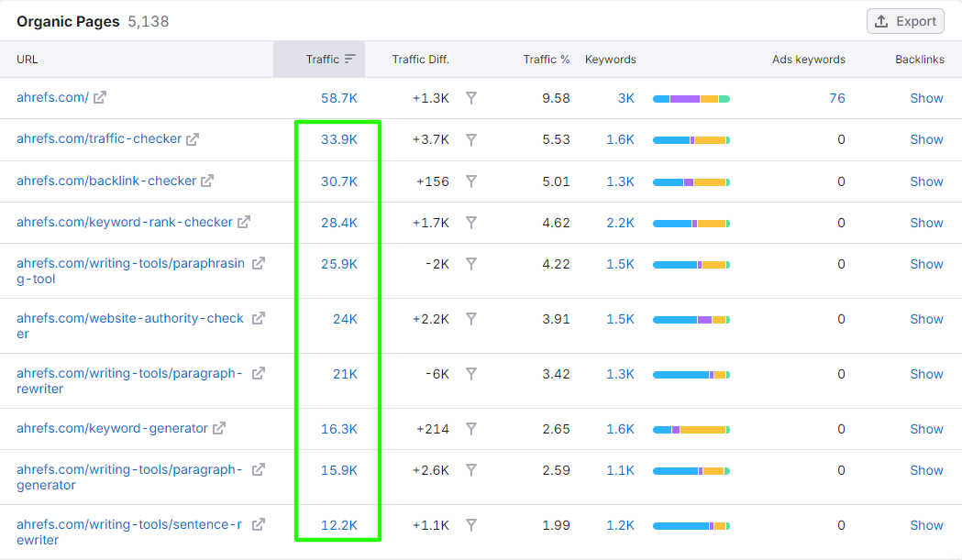Click the 25.9K traffic value
This screenshot has width=962, height=560.
(x=339, y=264)
